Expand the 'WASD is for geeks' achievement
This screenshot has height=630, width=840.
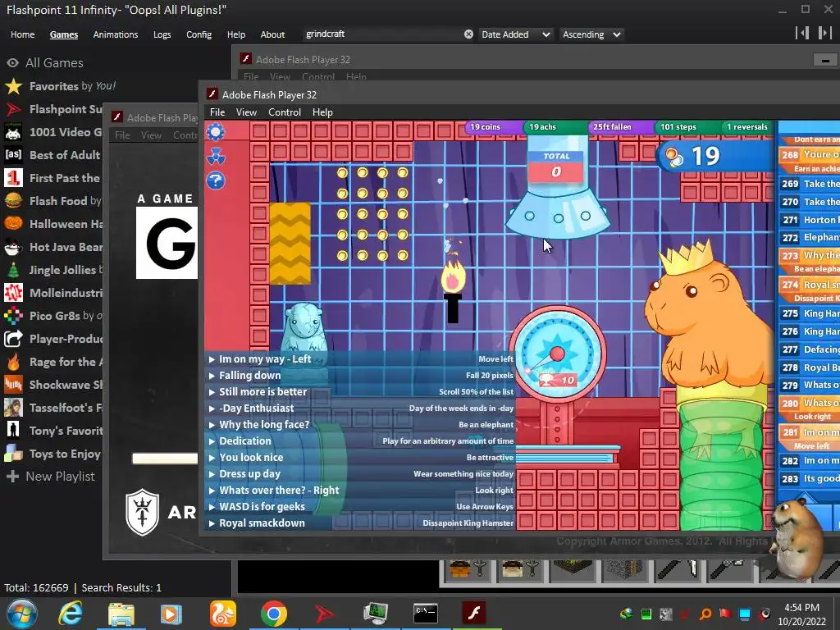pos(359,507)
